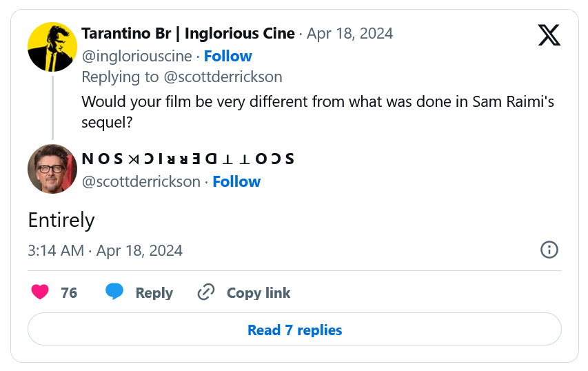Follow @scottderrickson account
This screenshot has width=588, height=371.
(236, 181)
